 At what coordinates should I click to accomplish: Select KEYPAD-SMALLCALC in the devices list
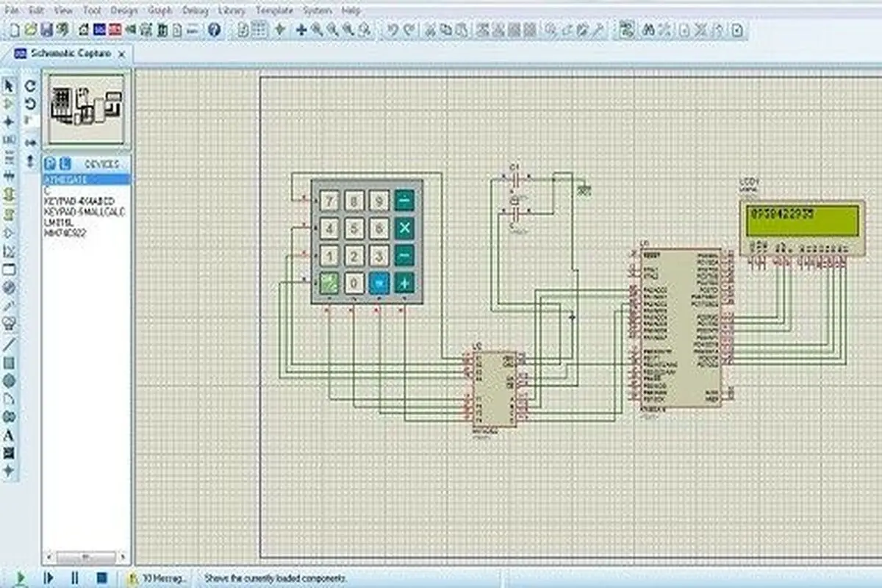[x=85, y=212]
